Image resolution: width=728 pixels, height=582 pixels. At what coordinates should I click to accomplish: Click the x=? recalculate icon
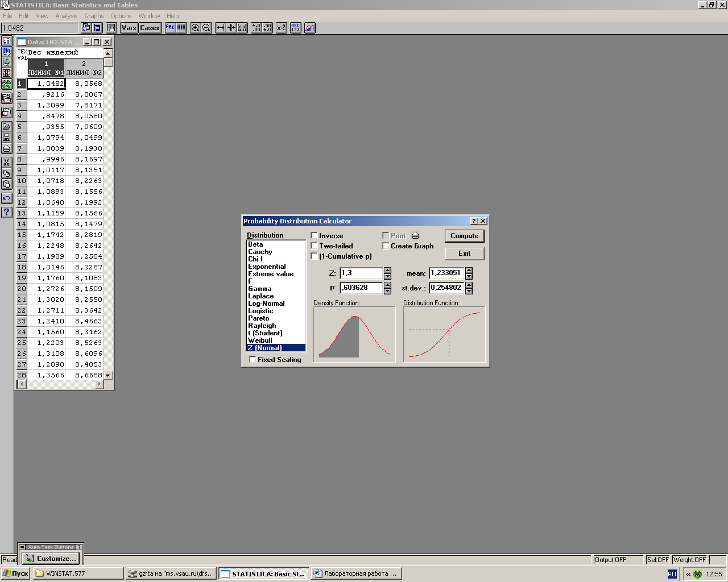[281, 27]
